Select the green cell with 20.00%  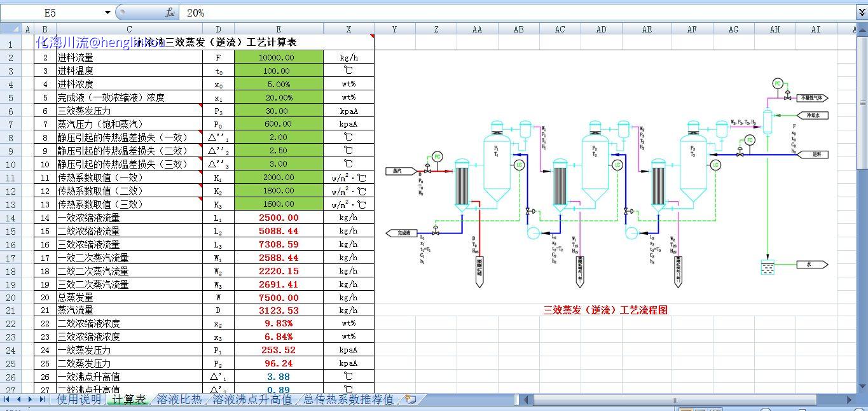click(279, 97)
